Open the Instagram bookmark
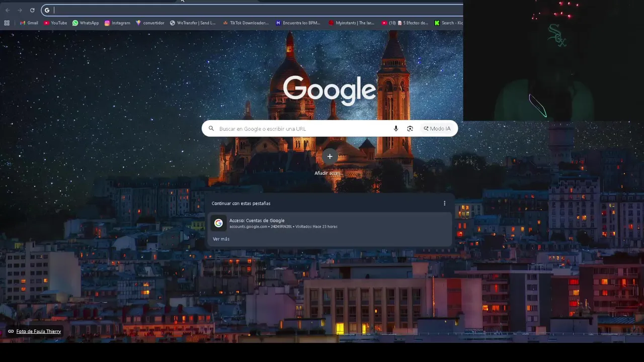The height and width of the screenshot is (362, 644). (x=117, y=23)
